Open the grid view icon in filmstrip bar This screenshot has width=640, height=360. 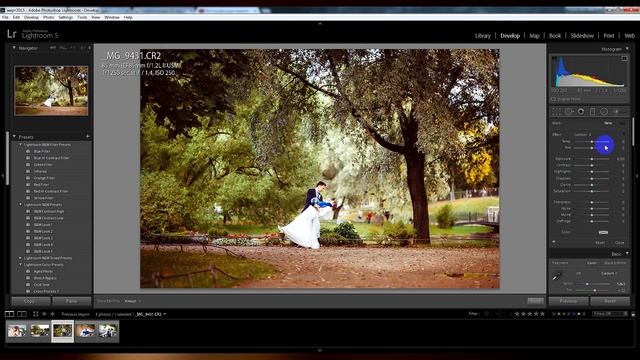[x=36, y=314]
